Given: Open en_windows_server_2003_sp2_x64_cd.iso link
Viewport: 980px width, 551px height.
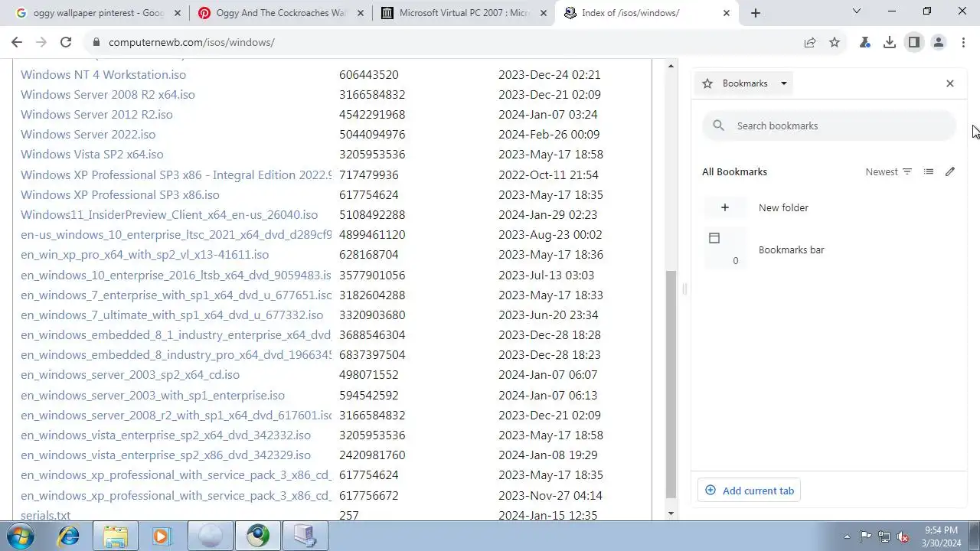Looking at the screenshot, I should pyautogui.click(x=130, y=374).
